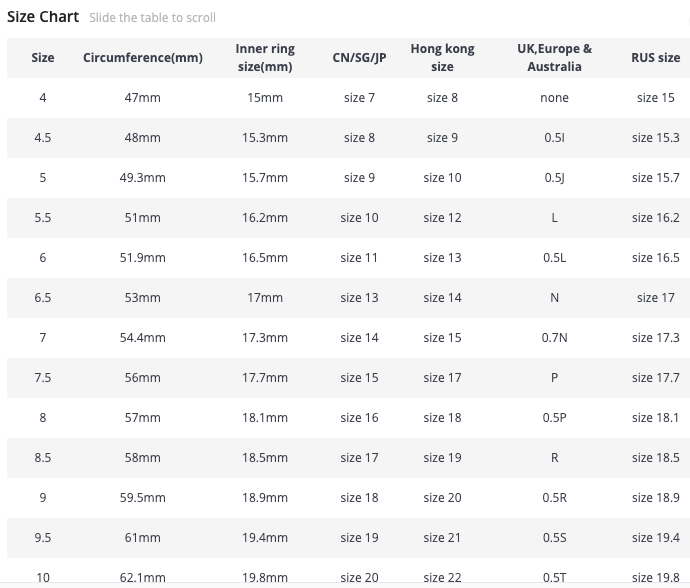Click the '51.9mm' circumference cell
Screen dimensions: 690x588
[143, 258]
